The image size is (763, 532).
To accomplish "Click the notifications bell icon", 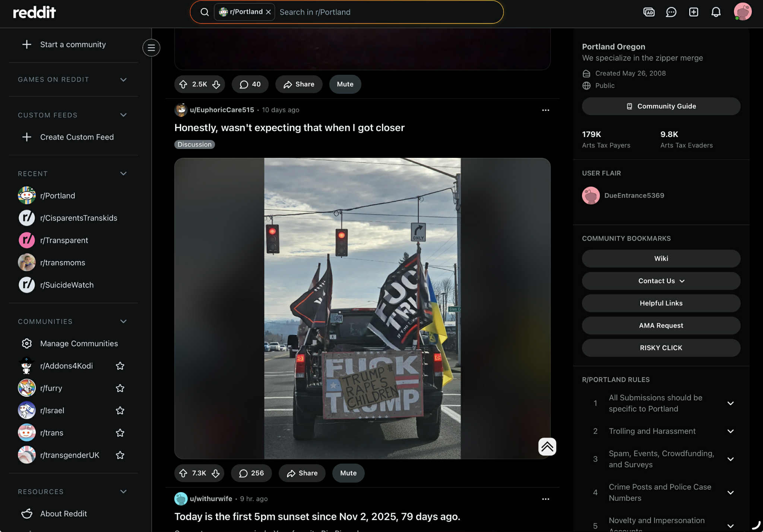I will pyautogui.click(x=716, y=12).
